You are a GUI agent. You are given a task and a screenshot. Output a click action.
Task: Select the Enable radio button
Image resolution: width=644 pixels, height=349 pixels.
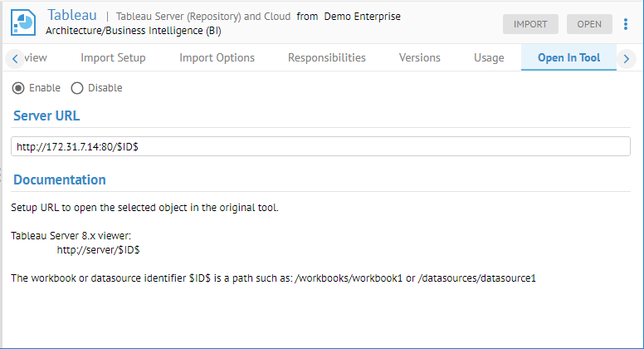[x=18, y=88]
